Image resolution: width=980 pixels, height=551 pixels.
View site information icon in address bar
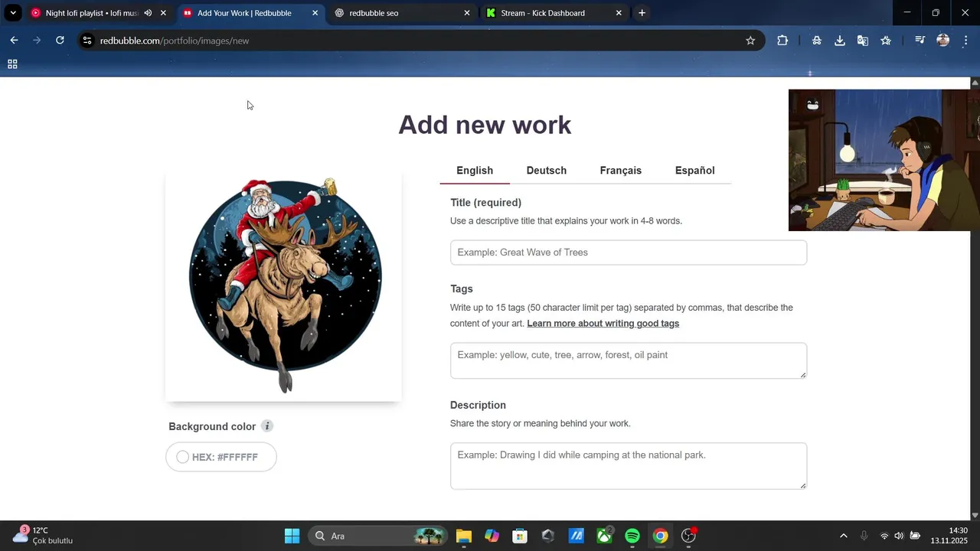87,41
